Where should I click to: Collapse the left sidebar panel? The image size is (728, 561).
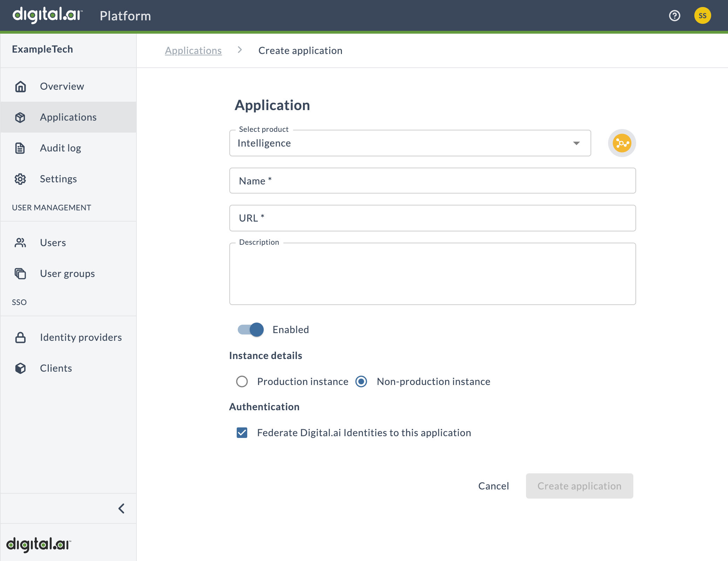coord(121,508)
